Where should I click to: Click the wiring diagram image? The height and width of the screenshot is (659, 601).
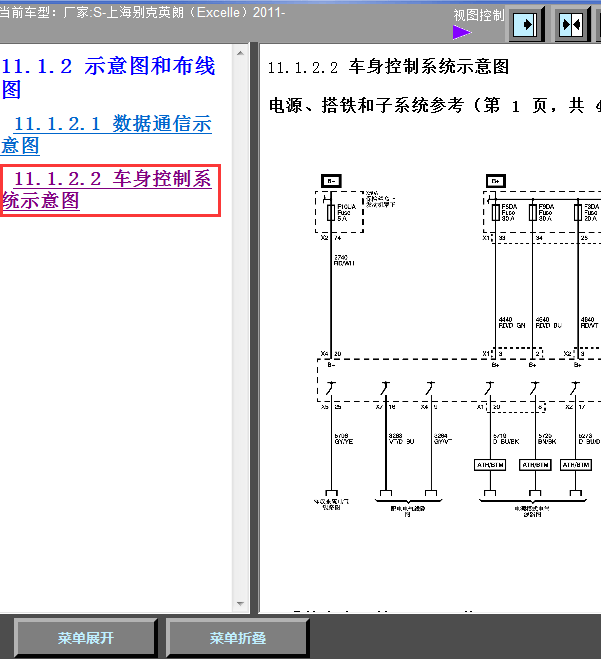tap(458, 345)
